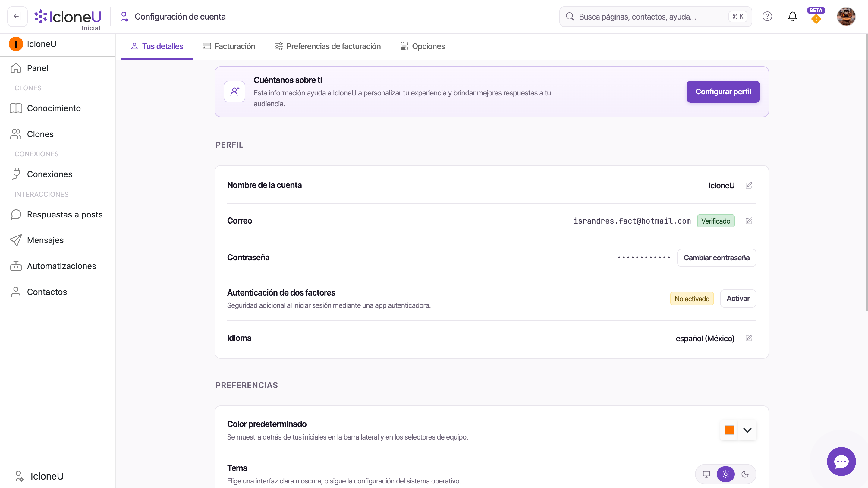Open the Opciones tab
Viewport: 868px width, 488px height.
[423, 46]
